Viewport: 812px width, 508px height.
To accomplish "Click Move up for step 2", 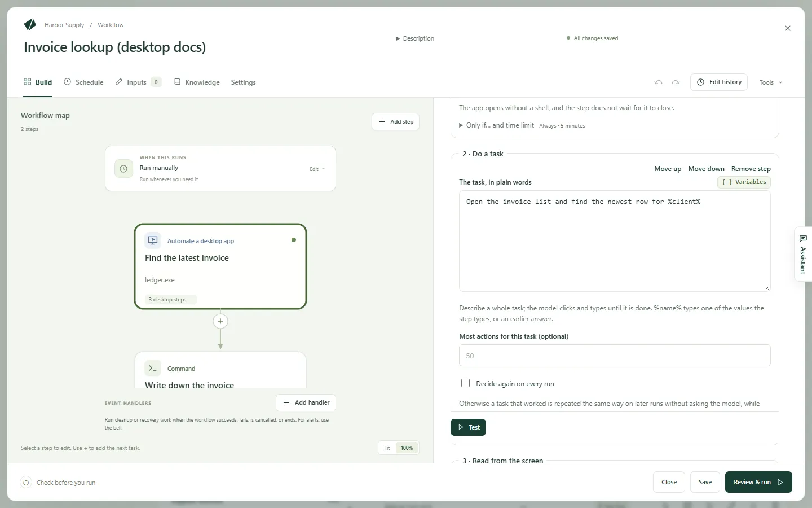I will (668, 169).
